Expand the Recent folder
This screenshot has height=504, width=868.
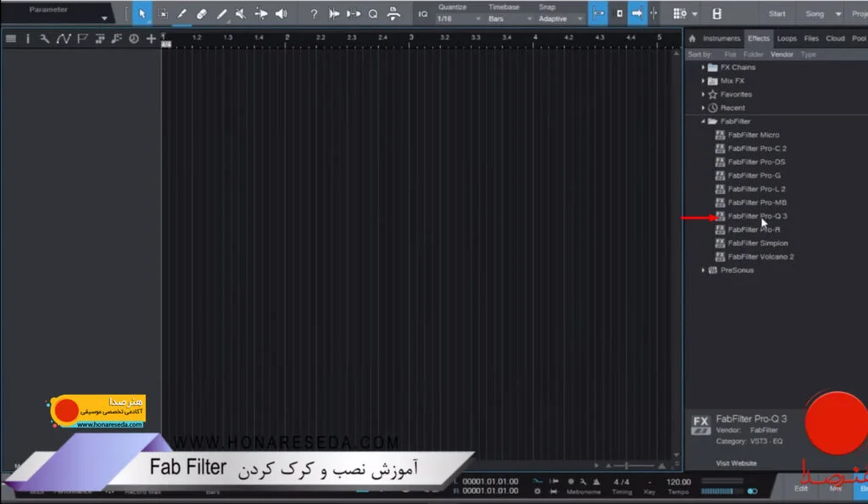pos(703,108)
